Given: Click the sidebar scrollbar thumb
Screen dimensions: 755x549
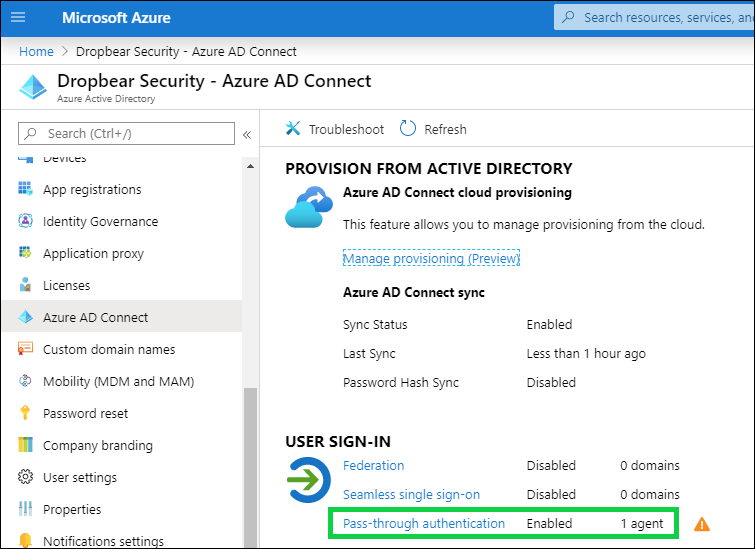Looking at the screenshot, I should point(250,467).
